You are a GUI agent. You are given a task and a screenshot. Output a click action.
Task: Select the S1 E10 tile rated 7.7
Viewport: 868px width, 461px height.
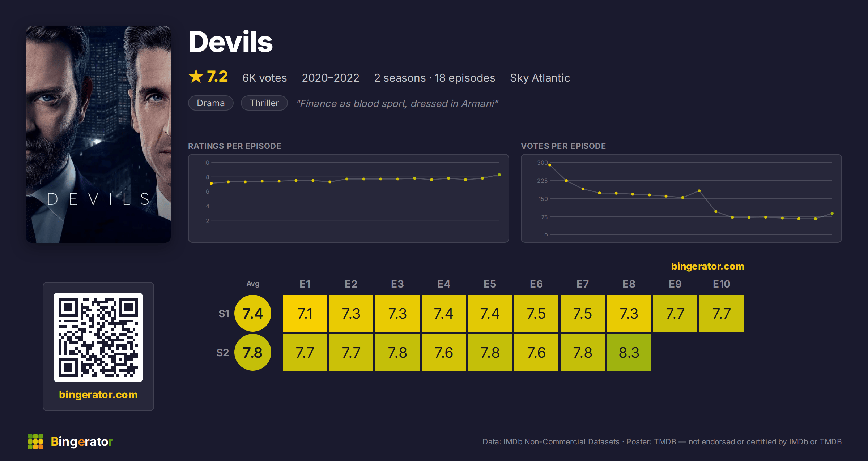click(722, 313)
